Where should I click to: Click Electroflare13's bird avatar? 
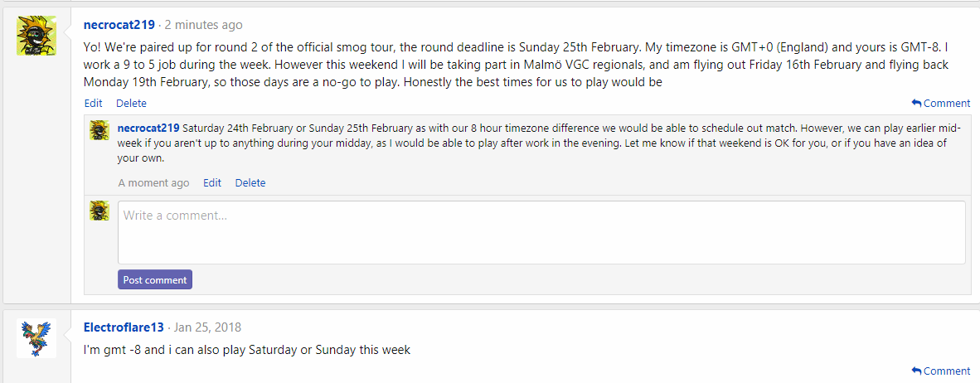click(36, 338)
